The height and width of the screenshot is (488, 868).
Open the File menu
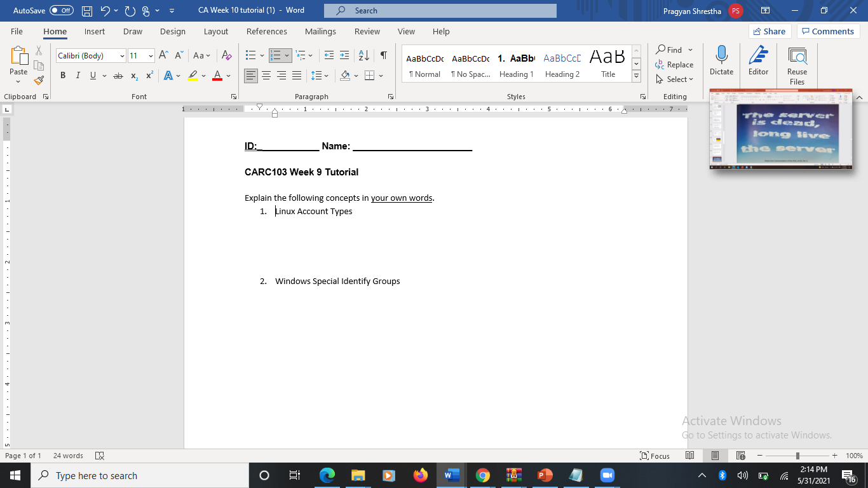(x=17, y=31)
